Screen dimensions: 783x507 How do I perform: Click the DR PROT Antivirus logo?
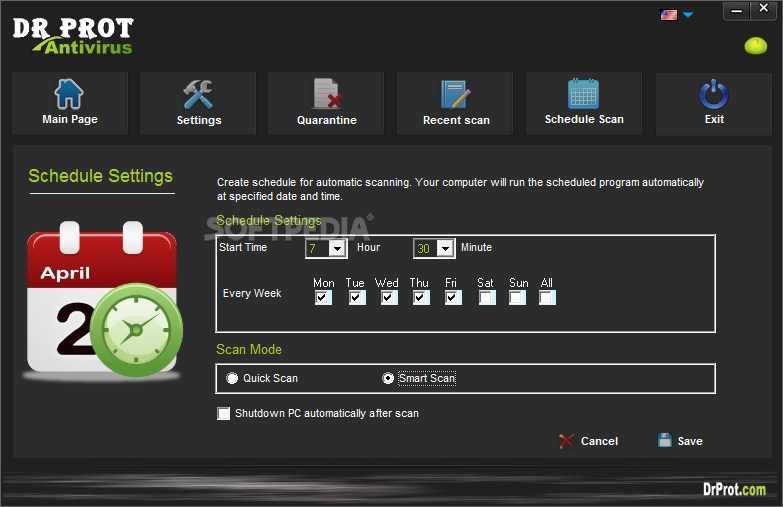pyautogui.click(x=73, y=36)
